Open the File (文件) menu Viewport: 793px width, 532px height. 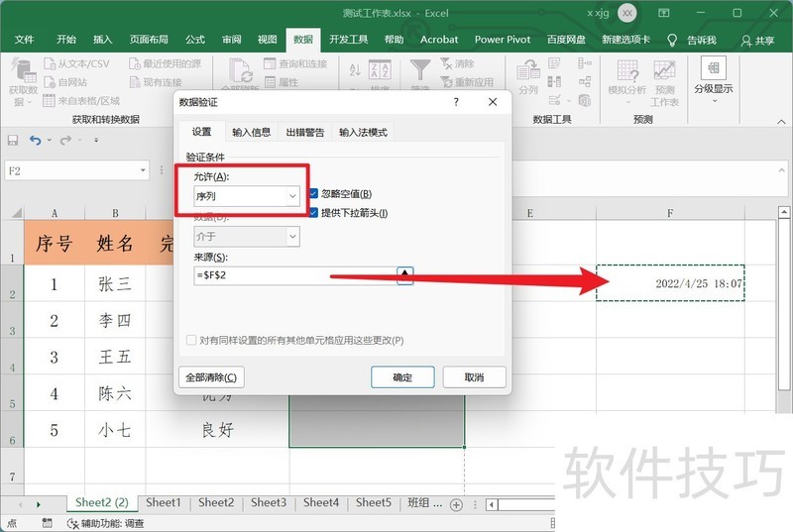tap(24, 40)
